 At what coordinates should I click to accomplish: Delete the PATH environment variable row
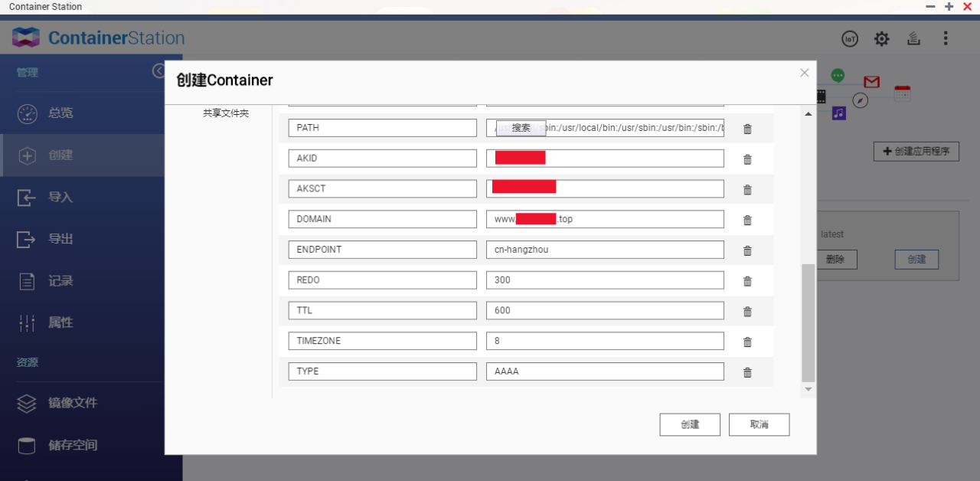(x=747, y=129)
